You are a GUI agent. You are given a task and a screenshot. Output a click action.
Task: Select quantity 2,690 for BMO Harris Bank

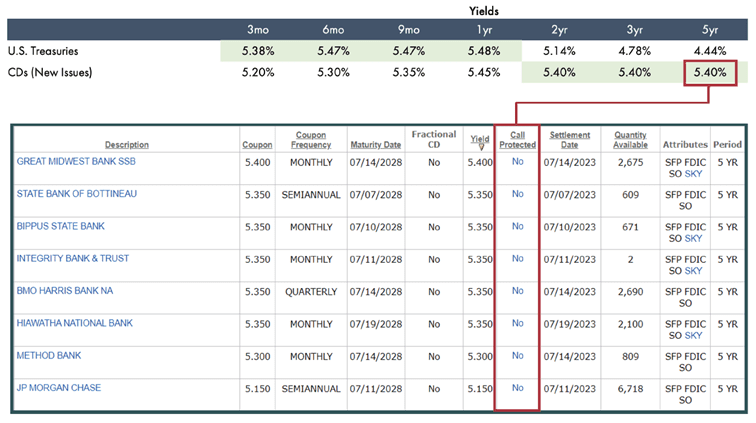click(x=630, y=292)
